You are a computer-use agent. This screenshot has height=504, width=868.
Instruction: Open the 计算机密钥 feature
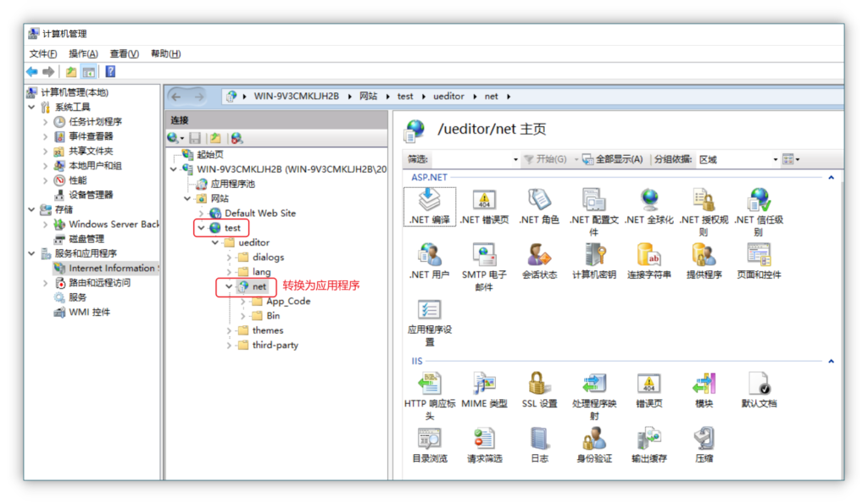594,261
